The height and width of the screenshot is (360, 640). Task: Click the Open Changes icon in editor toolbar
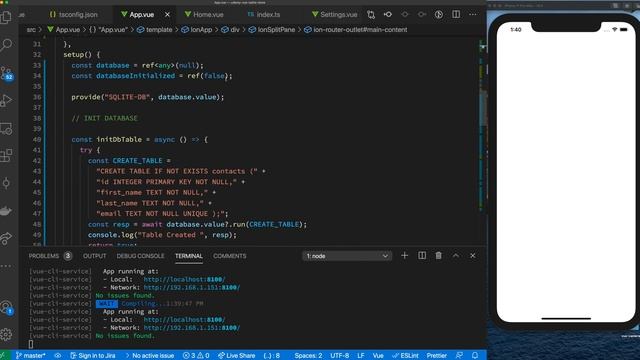pyautogui.click(x=371, y=15)
